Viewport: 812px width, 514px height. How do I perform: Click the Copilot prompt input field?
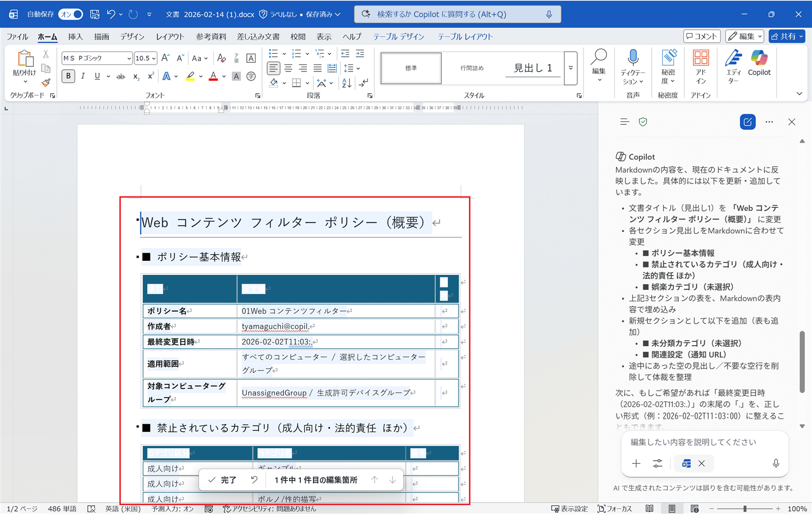(x=704, y=442)
